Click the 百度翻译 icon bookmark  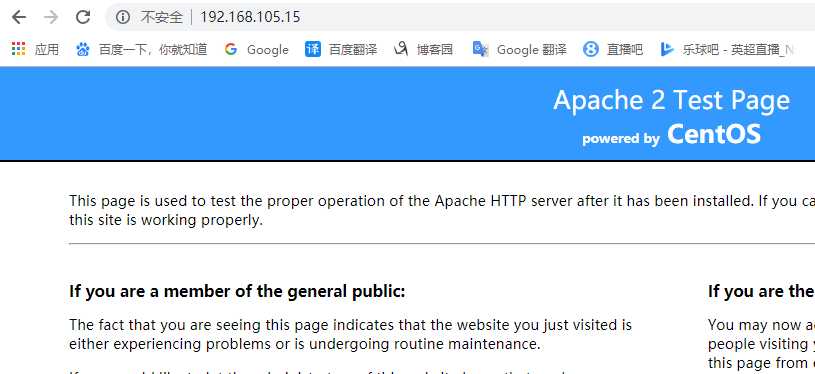pyautogui.click(x=313, y=49)
